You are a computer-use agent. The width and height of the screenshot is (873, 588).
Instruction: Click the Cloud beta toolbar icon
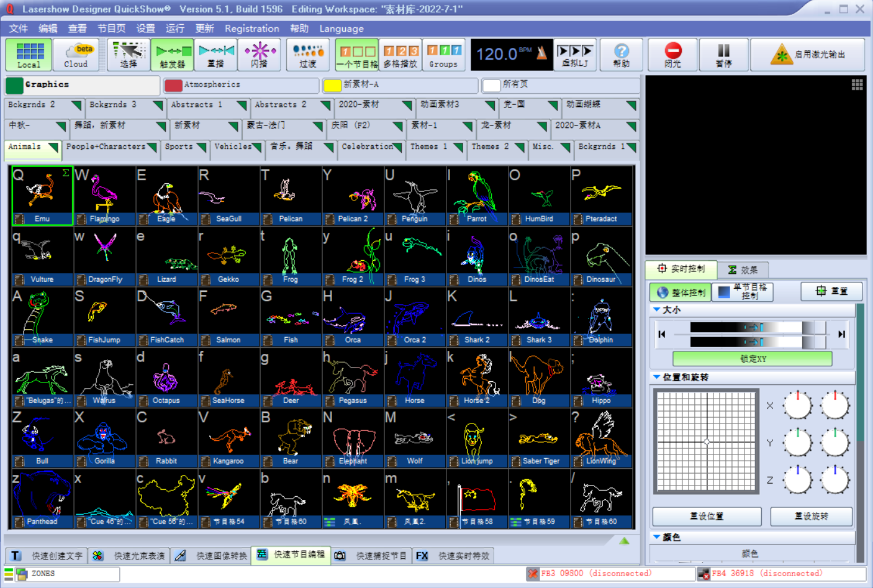click(x=76, y=55)
